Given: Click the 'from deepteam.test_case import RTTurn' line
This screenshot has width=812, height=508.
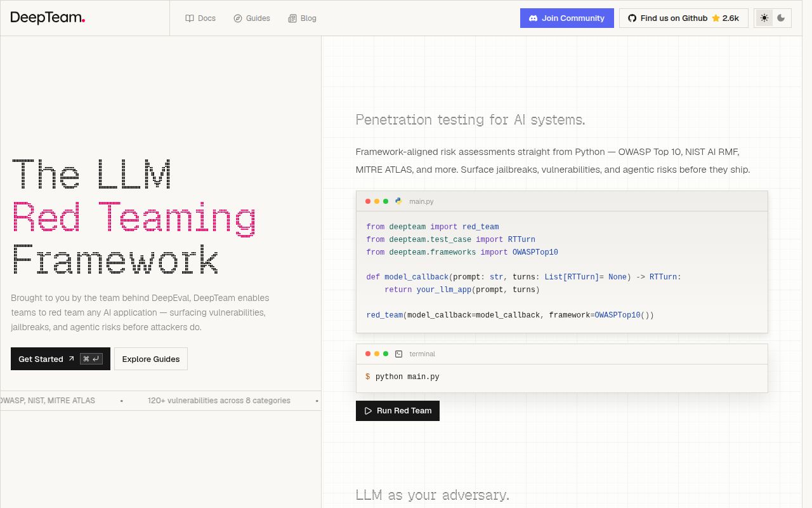Looking at the screenshot, I should pos(450,239).
